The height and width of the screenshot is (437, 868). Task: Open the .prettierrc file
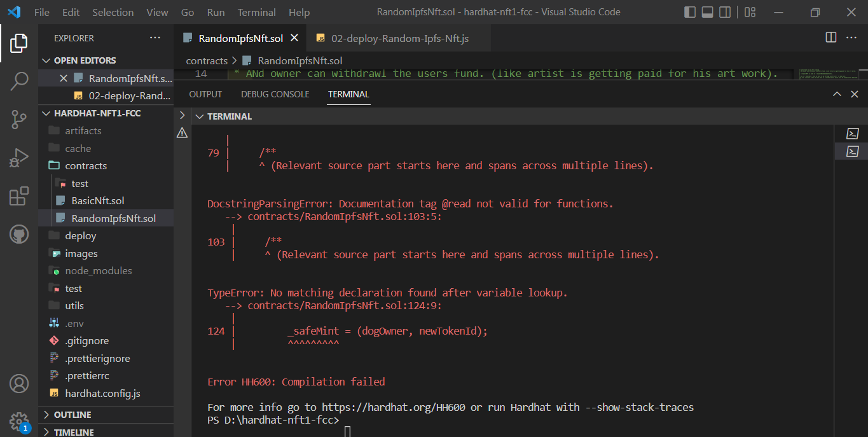(87, 376)
